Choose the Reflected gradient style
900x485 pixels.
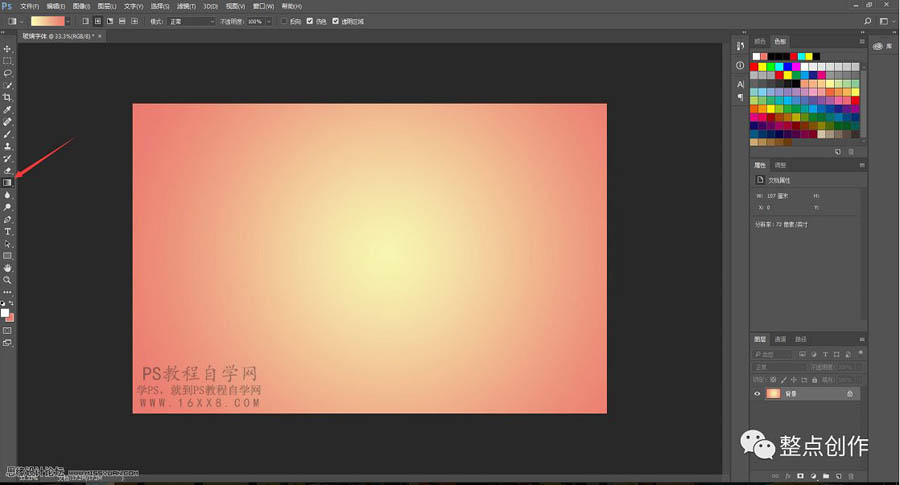point(122,21)
